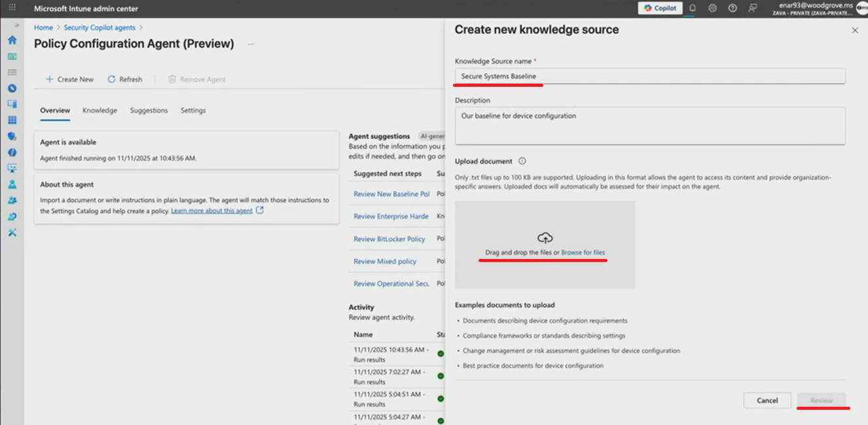The height and width of the screenshot is (425, 868).
Task: Click the Knowledge Source name field
Action: click(x=650, y=76)
